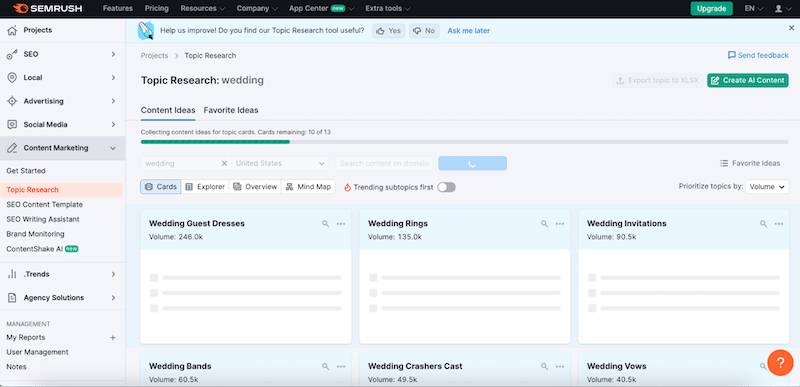800x387 pixels.
Task: Toggle Trending subtopics first switch
Action: coord(446,187)
